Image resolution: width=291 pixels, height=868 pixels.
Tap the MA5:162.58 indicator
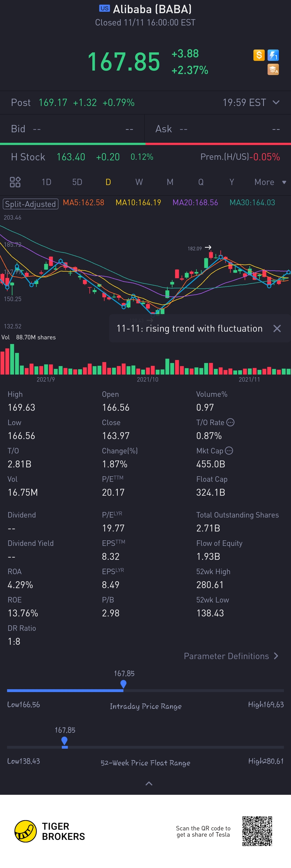83,202
